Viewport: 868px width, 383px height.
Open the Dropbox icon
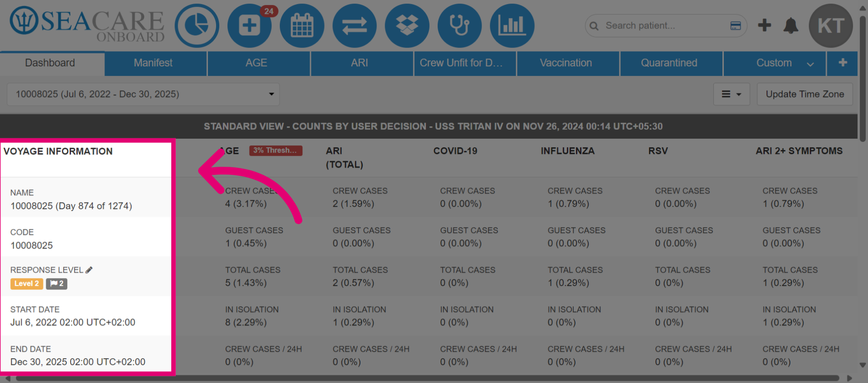point(407,26)
